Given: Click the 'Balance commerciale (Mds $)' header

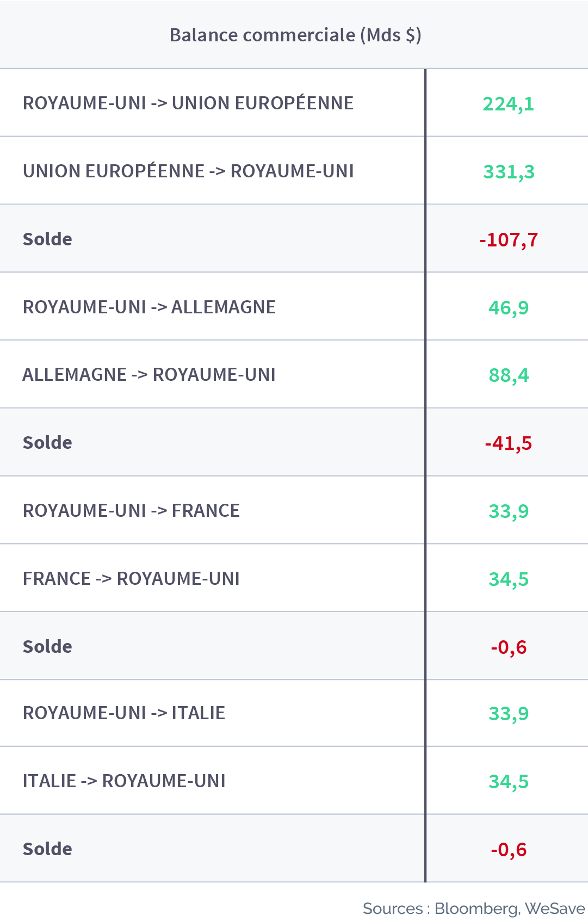Looking at the screenshot, I should click(x=295, y=35).
